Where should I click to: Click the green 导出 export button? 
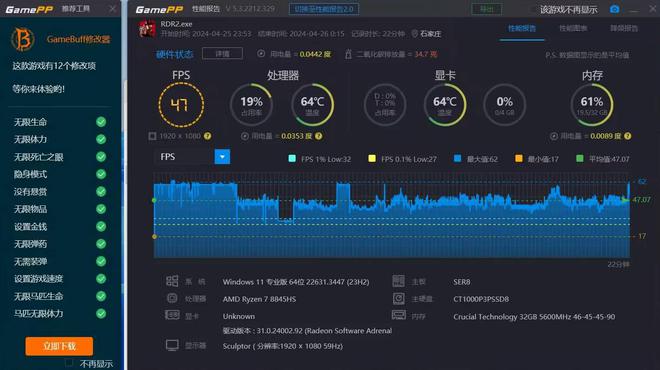pyautogui.click(x=487, y=9)
